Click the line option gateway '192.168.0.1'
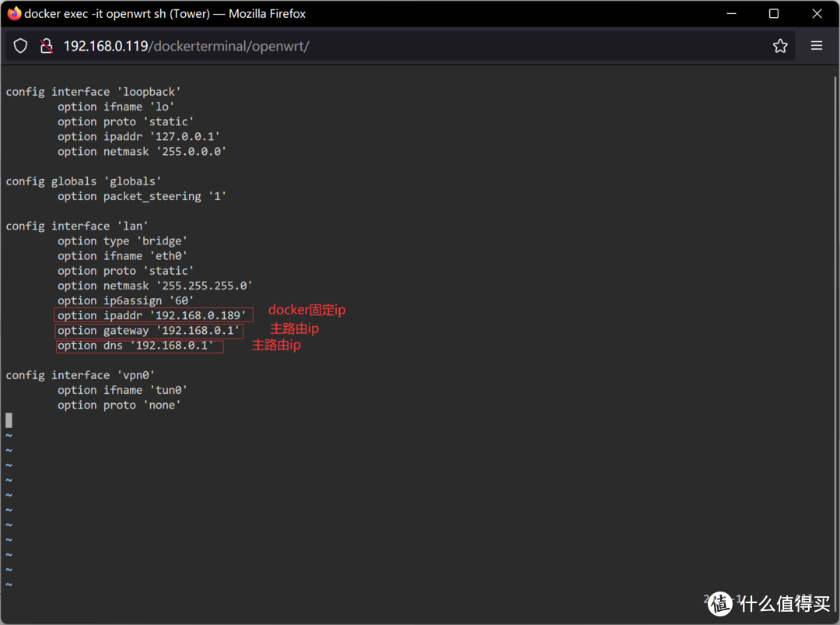 [x=149, y=331]
